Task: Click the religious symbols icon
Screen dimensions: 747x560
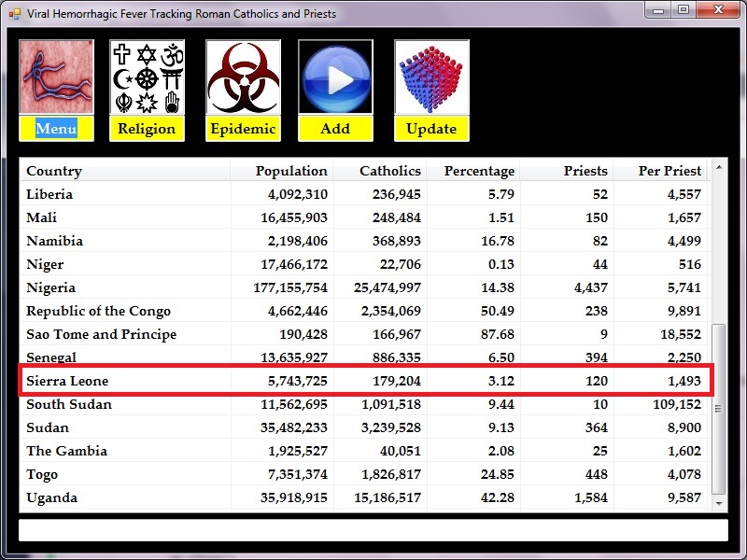Action: click(x=147, y=77)
